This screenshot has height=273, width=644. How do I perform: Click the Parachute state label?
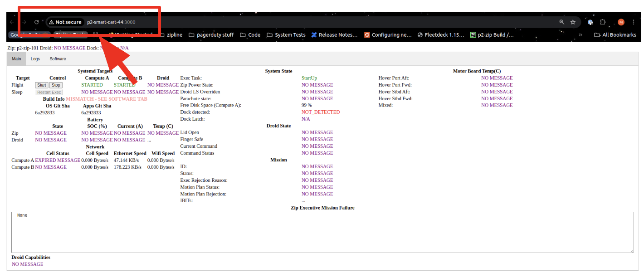click(195, 98)
